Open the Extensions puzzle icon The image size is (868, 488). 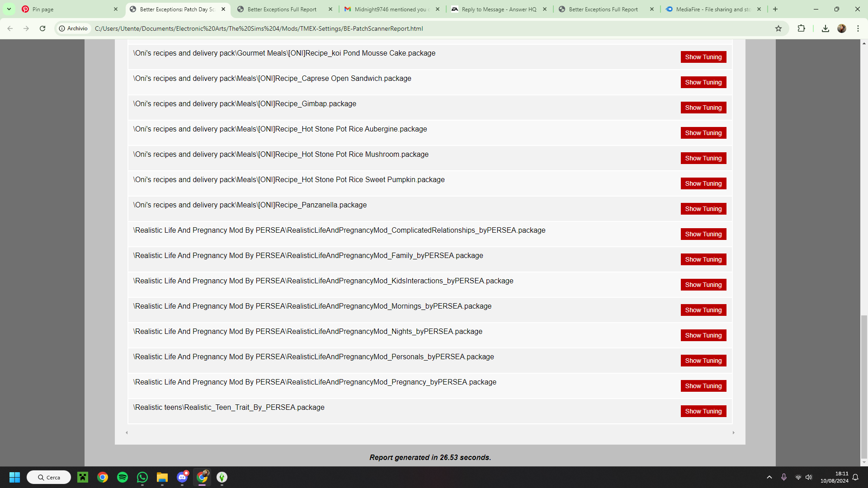point(801,28)
